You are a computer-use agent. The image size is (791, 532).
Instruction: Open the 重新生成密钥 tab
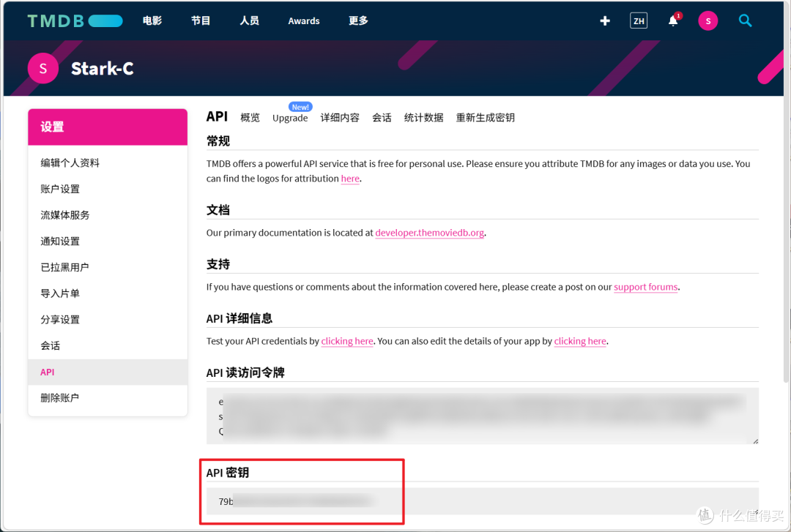(486, 118)
